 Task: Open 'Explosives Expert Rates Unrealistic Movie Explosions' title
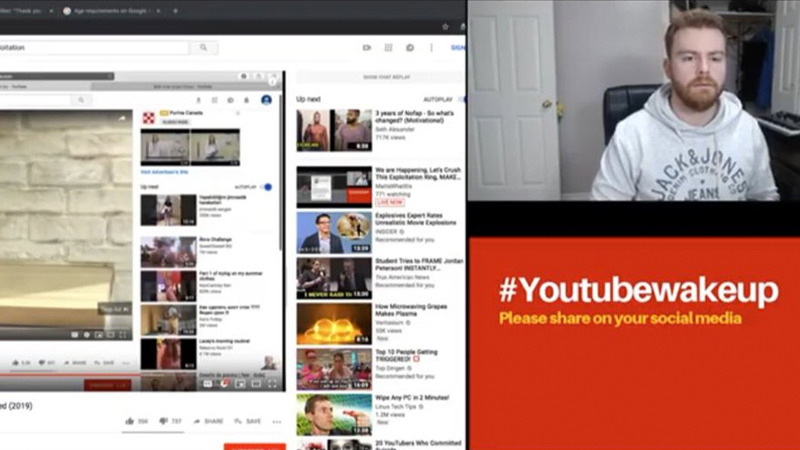[x=416, y=219]
